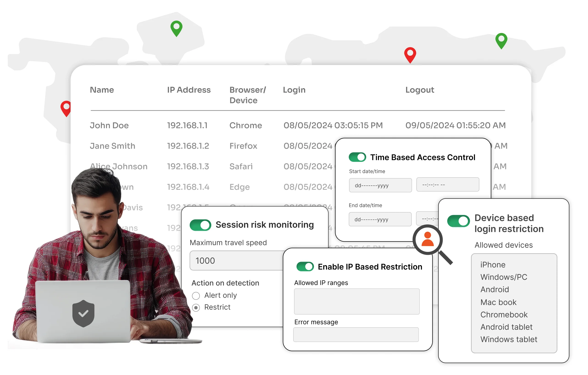Click Firefox in the Browser column
Viewport: 588px width, 375px height.
[243, 146]
